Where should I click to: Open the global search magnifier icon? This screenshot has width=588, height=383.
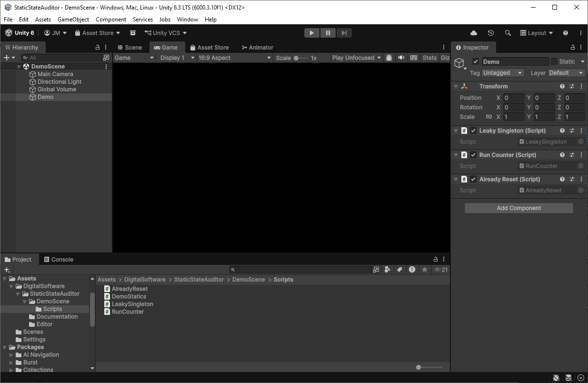508,33
